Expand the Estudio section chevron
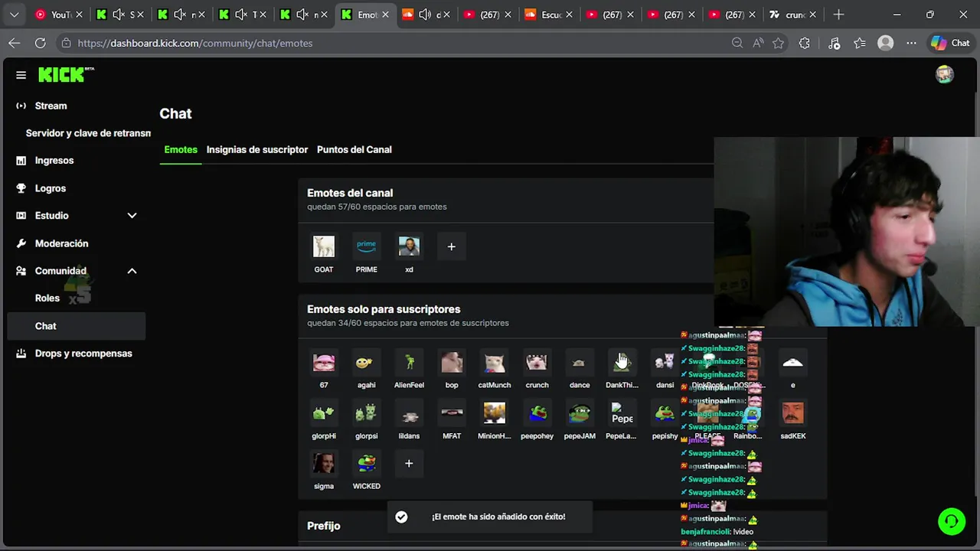The width and height of the screenshot is (980, 551). [x=132, y=216]
